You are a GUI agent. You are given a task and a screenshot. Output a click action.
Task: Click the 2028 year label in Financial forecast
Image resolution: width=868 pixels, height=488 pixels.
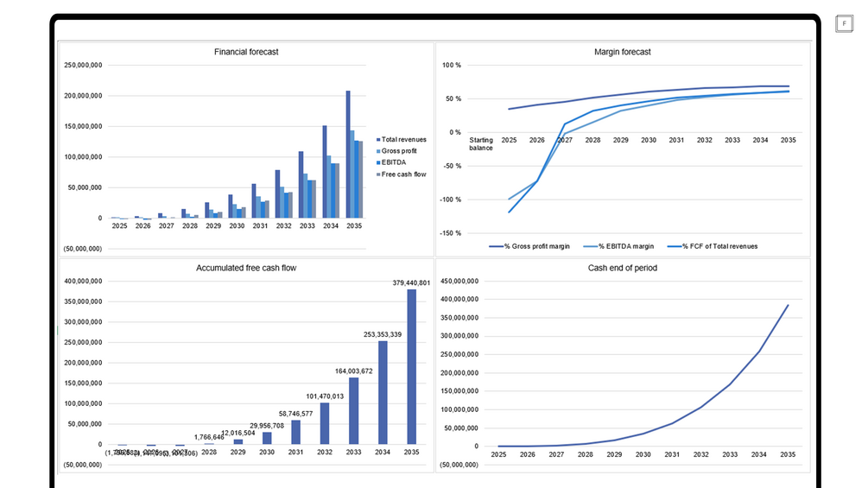(x=190, y=225)
